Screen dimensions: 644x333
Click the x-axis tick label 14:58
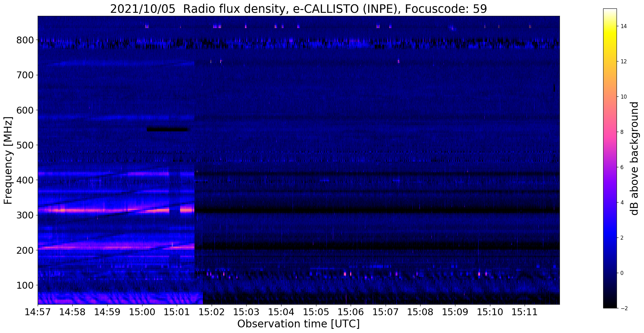coord(73,312)
